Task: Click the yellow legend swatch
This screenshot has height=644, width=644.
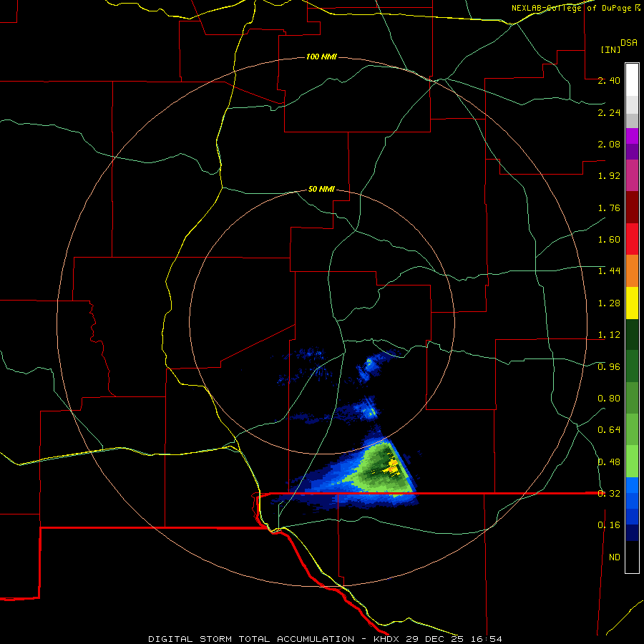Action: [x=632, y=303]
